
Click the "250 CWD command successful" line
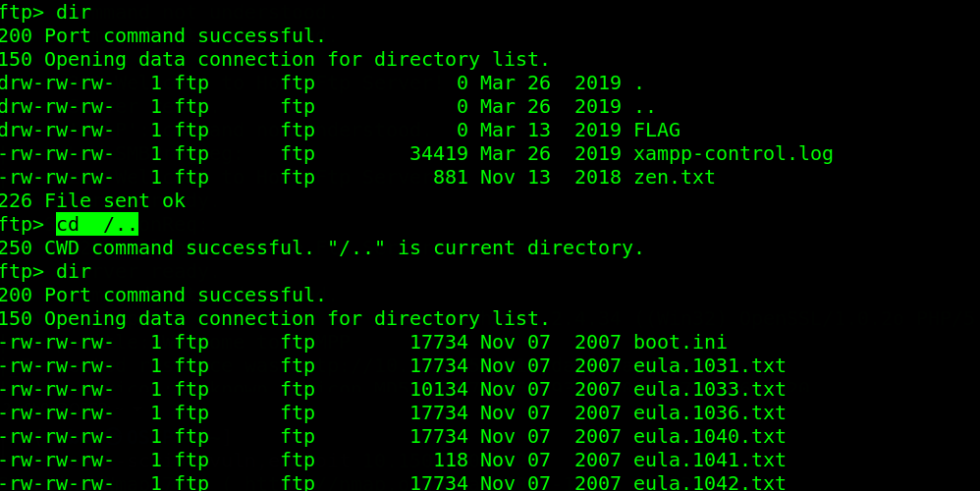coord(322,248)
